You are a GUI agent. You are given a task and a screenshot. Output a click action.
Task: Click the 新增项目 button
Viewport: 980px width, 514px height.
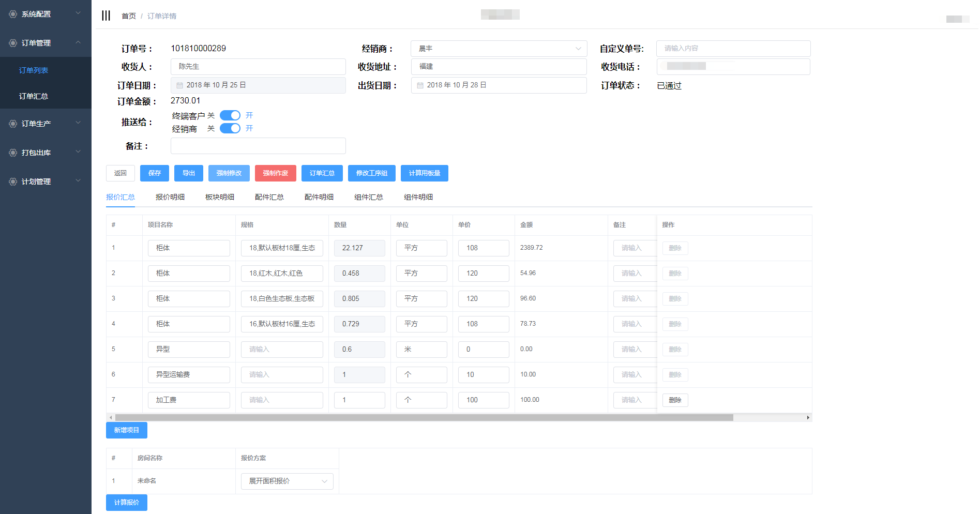click(x=126, y=430)
